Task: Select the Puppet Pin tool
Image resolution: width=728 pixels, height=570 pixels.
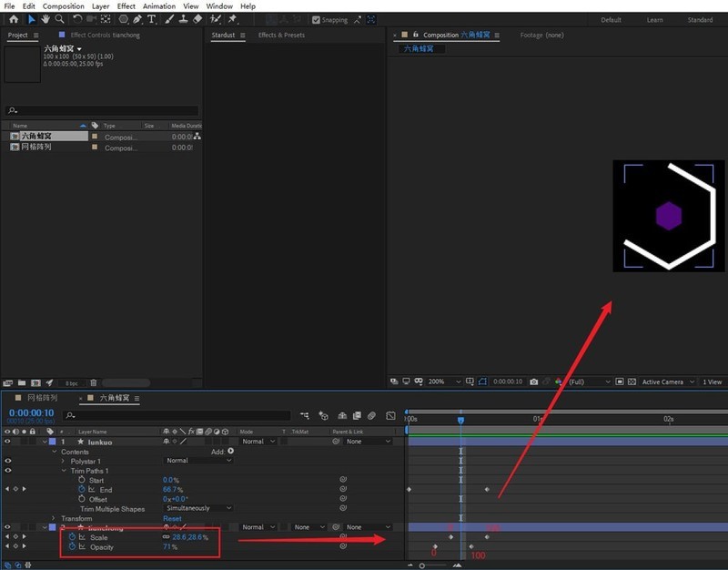Action: (x=233, y=19)
